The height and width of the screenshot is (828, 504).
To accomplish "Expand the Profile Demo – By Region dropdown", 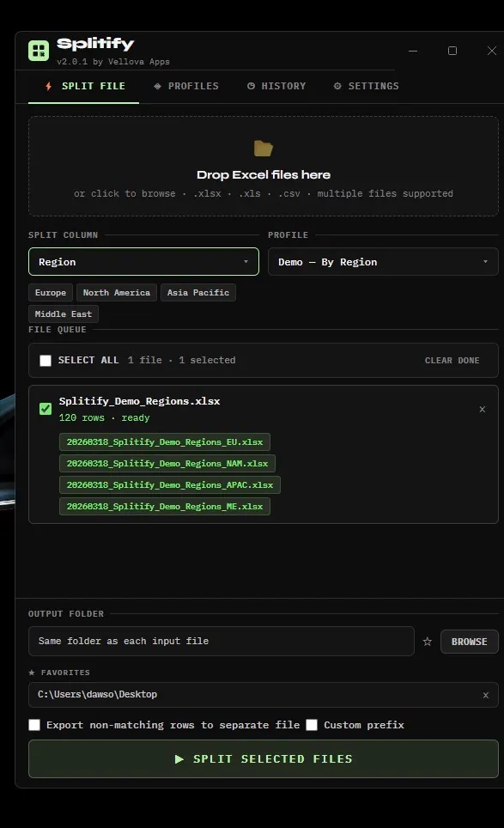I will tap(383, 262).
